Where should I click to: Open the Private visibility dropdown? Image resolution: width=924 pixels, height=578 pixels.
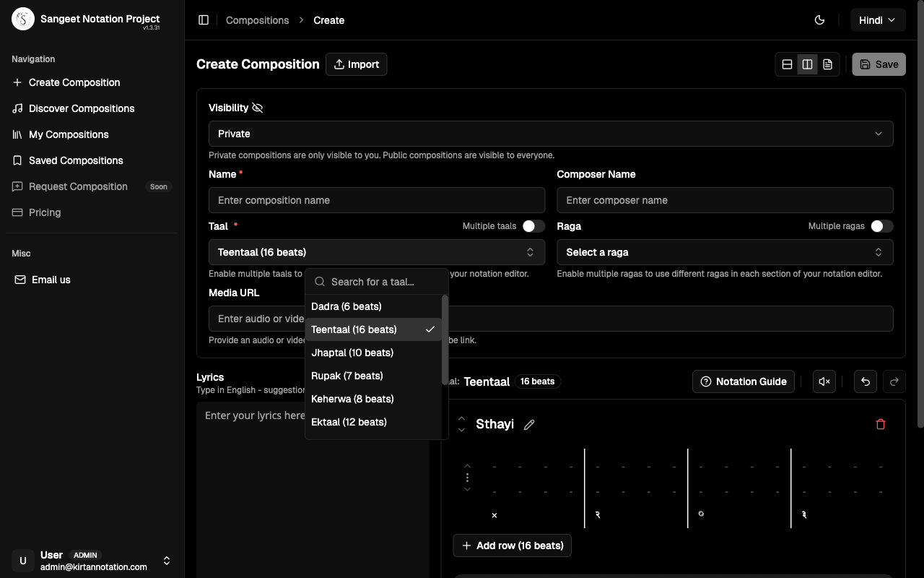(x=551, y=133)
